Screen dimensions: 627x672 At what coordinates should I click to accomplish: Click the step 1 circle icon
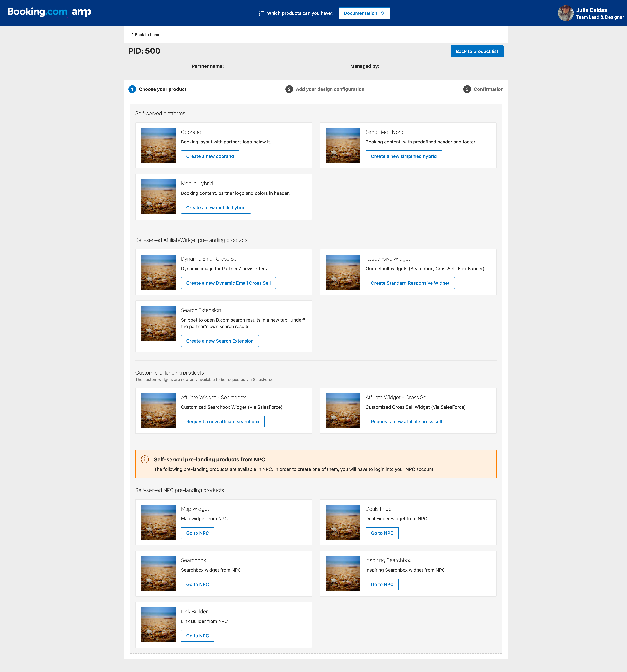132,89
